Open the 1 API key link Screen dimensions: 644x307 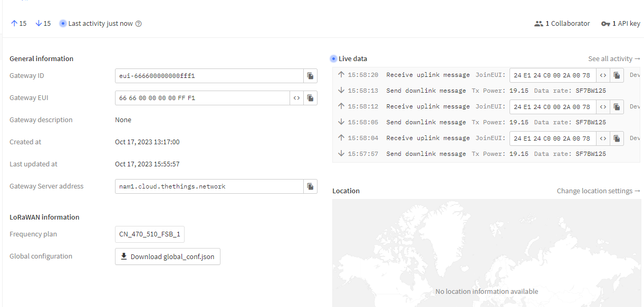pos(621,24)
